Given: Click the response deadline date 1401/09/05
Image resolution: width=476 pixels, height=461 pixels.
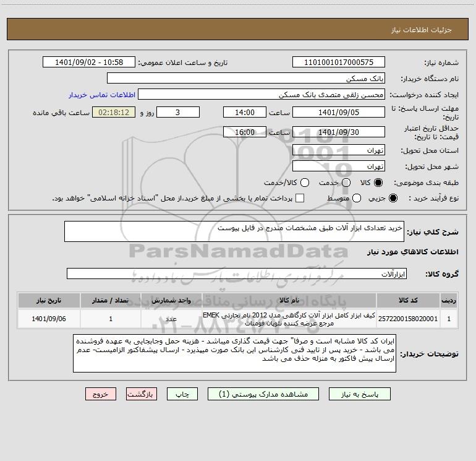Looking at the screenshot, I should pos(339,112).
